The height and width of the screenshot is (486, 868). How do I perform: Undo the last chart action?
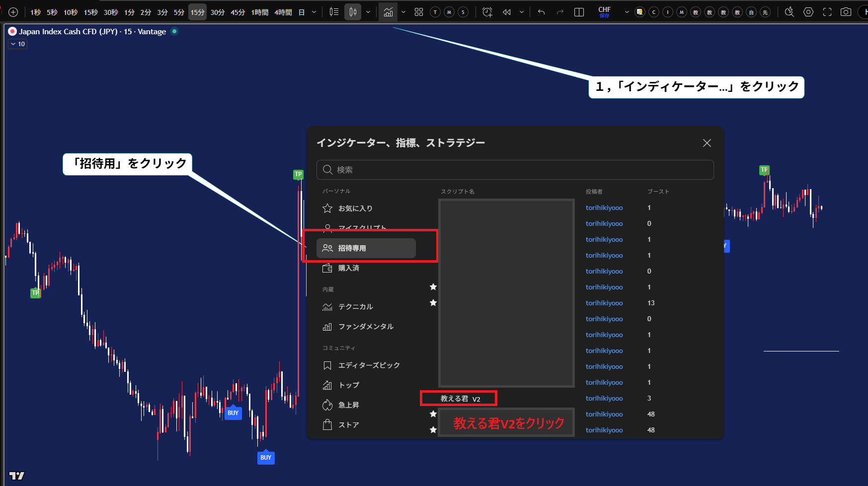pos(541,12)
